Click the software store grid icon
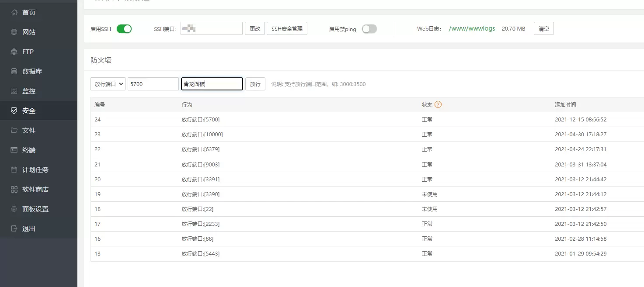This screenshot has width=644, height=287. [x=14, y=189]
